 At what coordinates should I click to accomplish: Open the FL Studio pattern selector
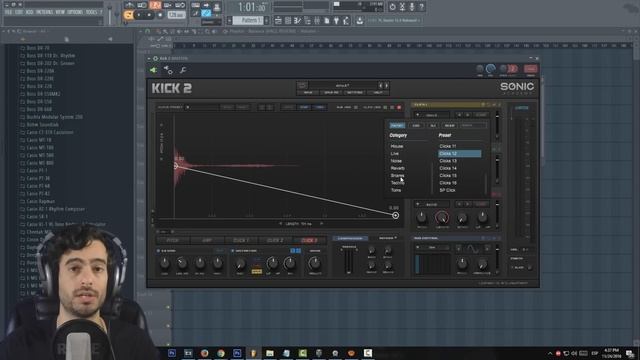click(x=248, y=20)
